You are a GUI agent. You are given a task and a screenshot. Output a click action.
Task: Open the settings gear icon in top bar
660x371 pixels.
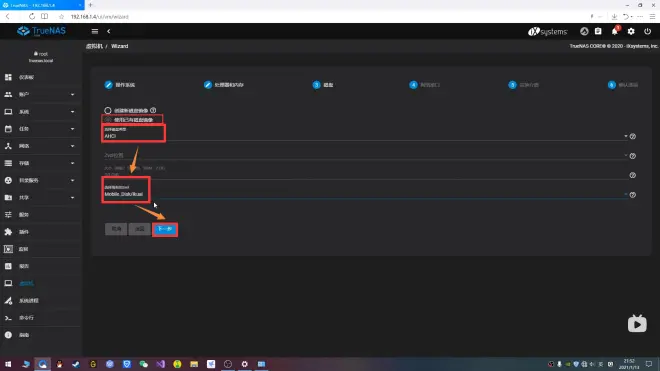pyautogui.click(x=631, y=31)
